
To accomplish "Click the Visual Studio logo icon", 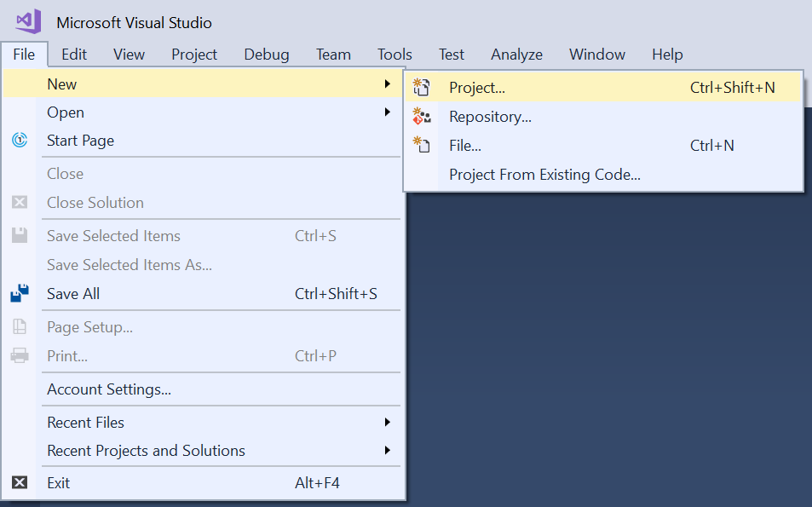I will pos(27,21).
